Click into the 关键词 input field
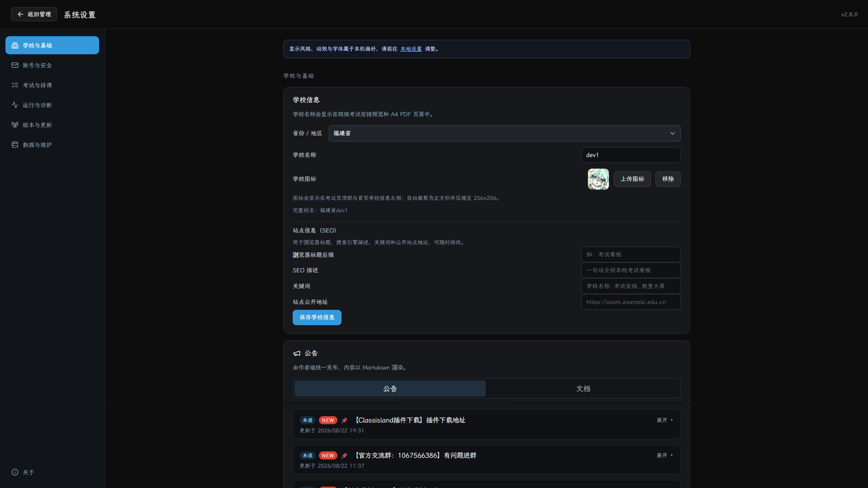The width and height of the screenshot is (868, 488). coord(631,286)
